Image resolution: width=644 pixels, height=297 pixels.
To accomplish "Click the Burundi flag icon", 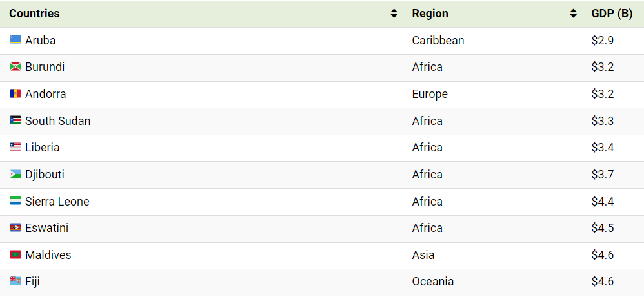I will 15,67.
